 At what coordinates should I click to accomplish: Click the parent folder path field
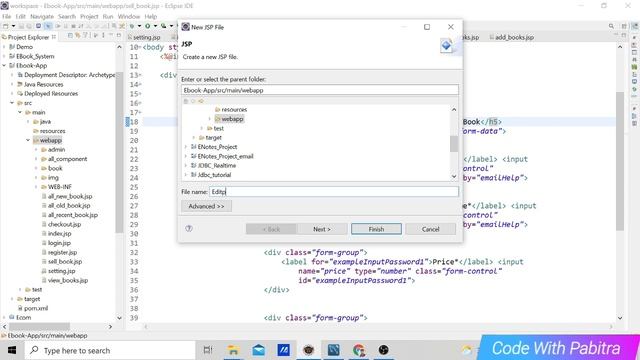[320, 90]
